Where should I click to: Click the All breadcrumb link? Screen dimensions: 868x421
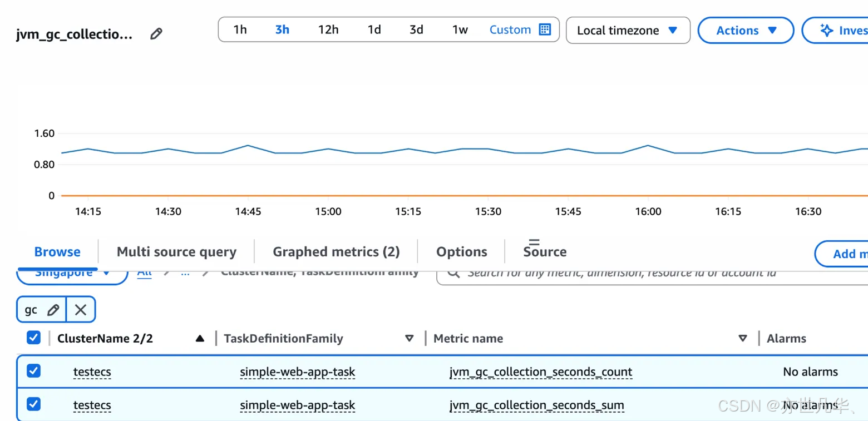(x=145, y=273)
